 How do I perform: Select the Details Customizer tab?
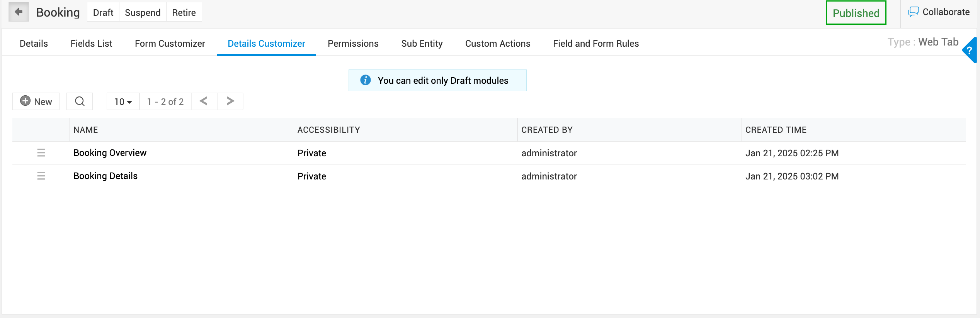pos(266,44)
